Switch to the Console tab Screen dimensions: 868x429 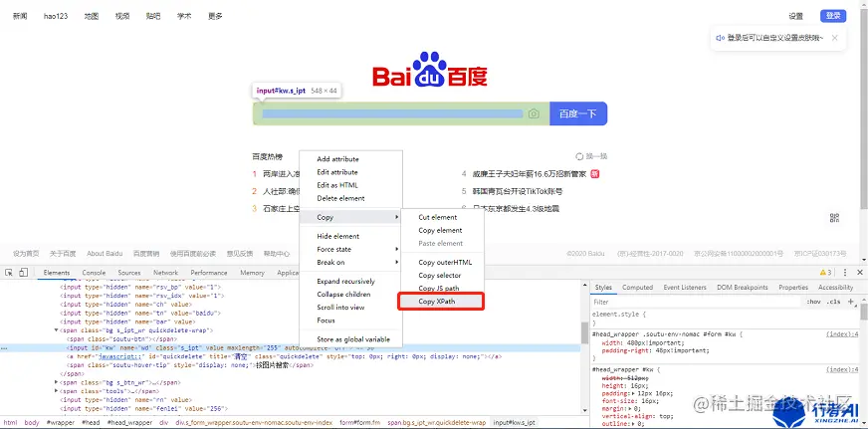(94, 273)
